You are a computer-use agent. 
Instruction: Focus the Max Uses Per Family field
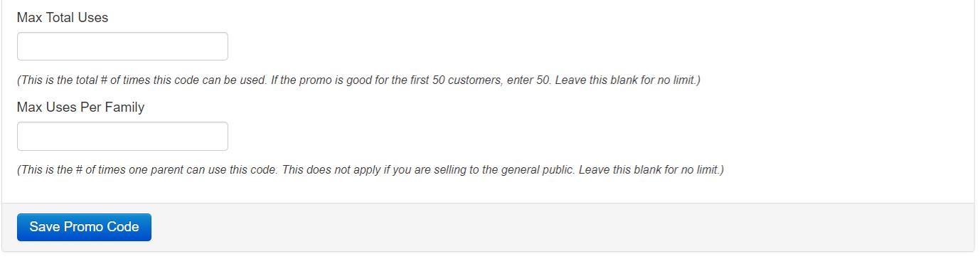[x=122, y=136]
